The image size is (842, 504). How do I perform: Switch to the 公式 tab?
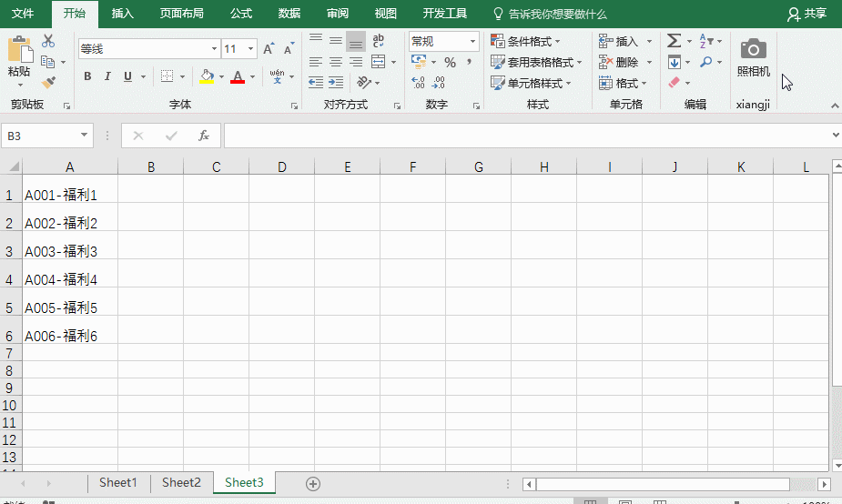coord(241,14)
